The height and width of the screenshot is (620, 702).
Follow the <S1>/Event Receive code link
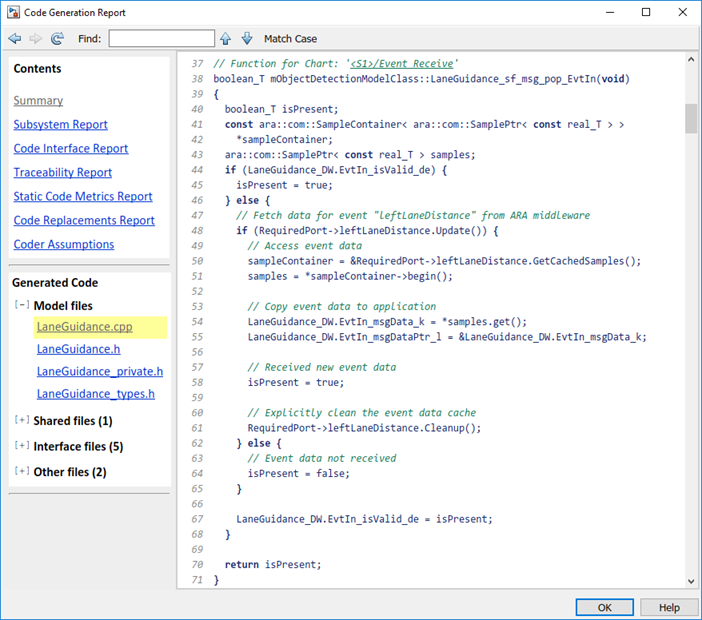tap(402, 64)
